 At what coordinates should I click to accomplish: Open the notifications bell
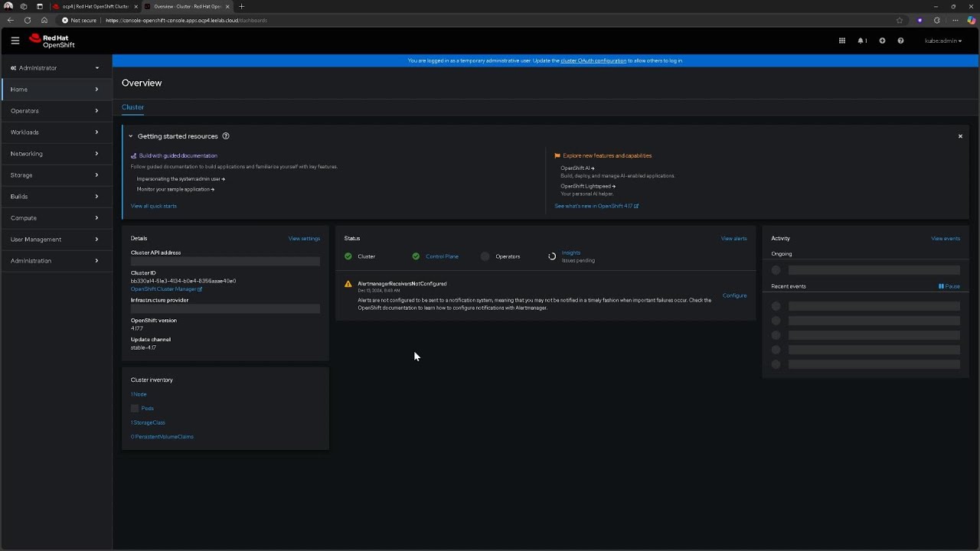coord(862,41)
